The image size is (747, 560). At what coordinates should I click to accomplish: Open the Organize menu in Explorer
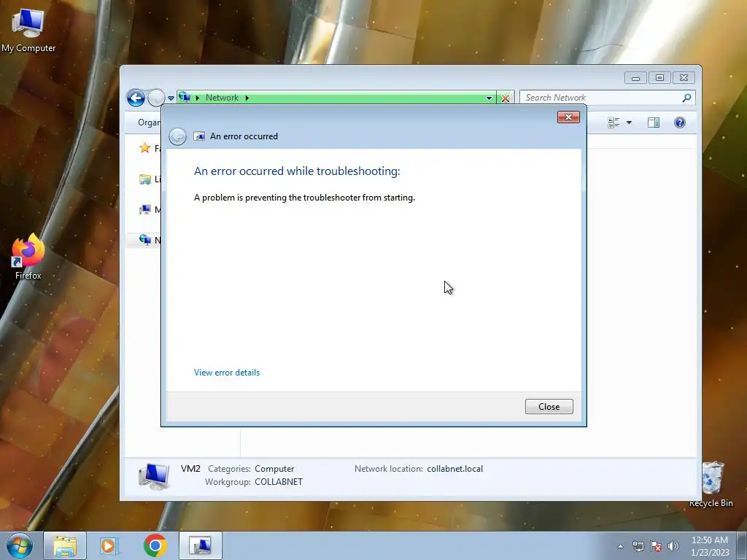pyautogui.click(x=149, y=122)
